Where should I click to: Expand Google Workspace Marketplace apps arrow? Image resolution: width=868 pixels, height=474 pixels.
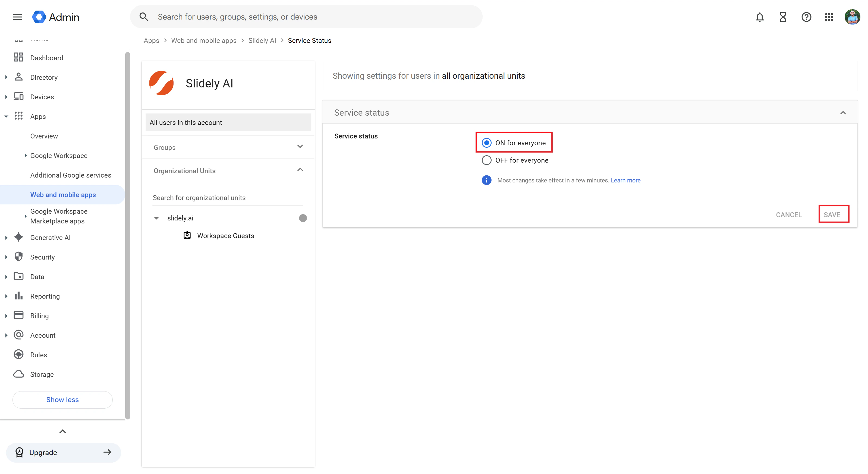(x=25, y=216)
